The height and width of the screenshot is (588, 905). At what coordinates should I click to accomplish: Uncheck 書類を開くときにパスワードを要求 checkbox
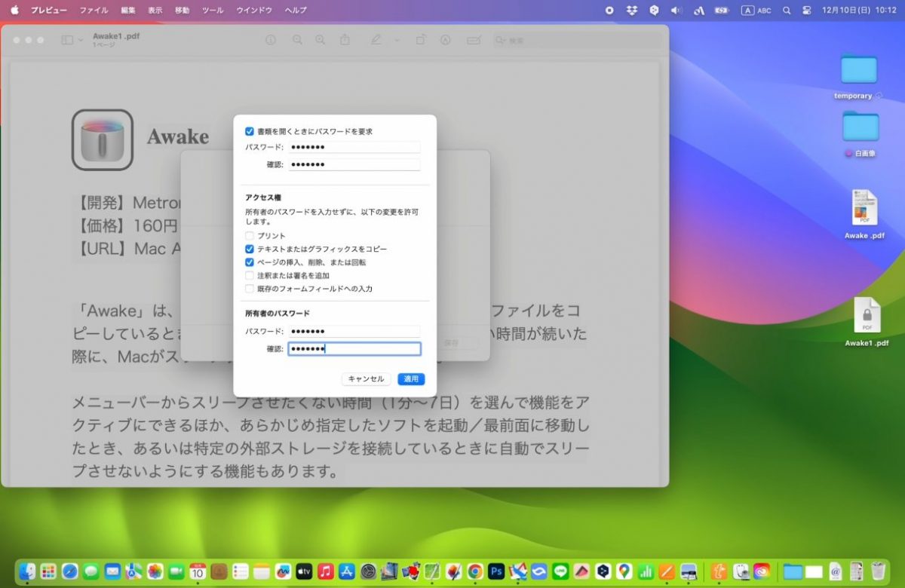[x=250, y=131]
